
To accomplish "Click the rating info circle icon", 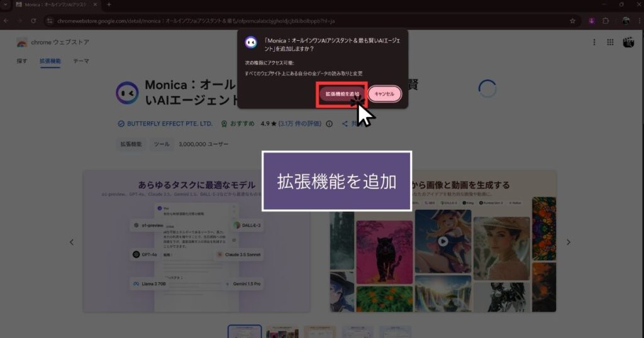I will pyautogui.click(x=329, y=124).
